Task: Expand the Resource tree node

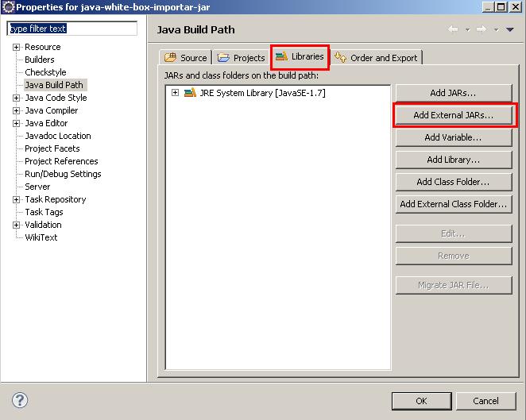Action: [16, 47]
